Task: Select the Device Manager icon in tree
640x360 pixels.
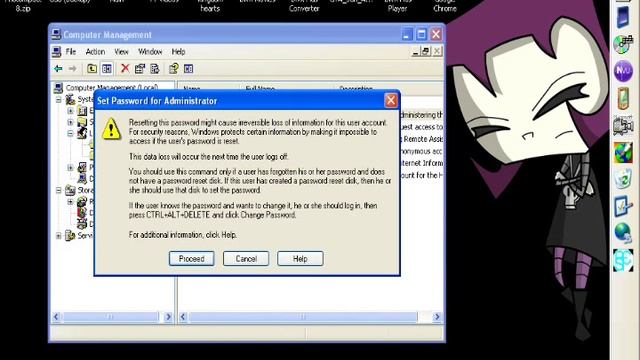Action: (82, 178)
